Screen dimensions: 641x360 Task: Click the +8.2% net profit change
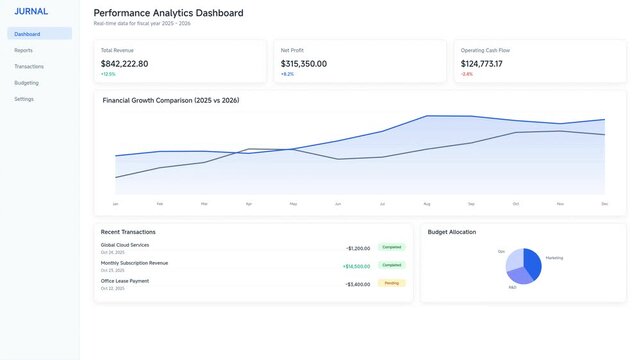coord(287,74)
